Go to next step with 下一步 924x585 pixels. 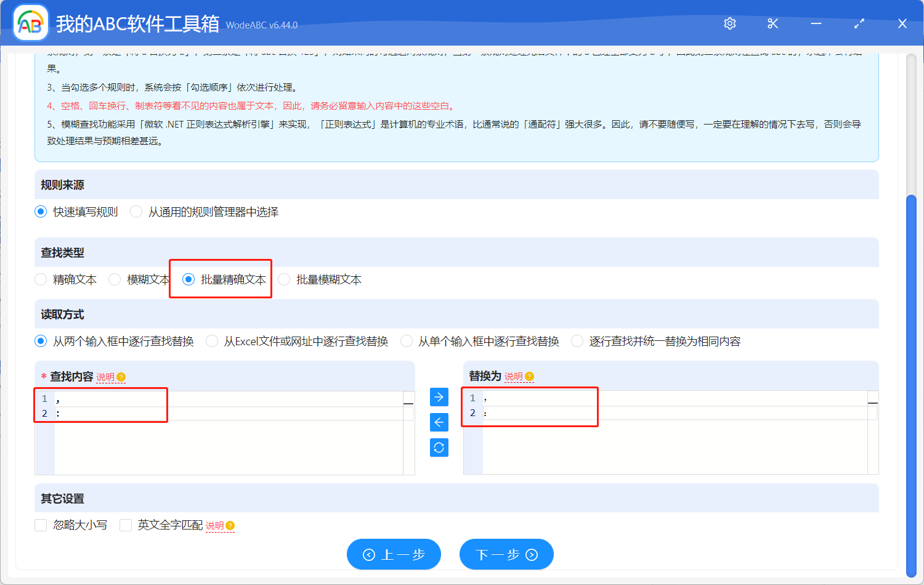coord(506,555)
